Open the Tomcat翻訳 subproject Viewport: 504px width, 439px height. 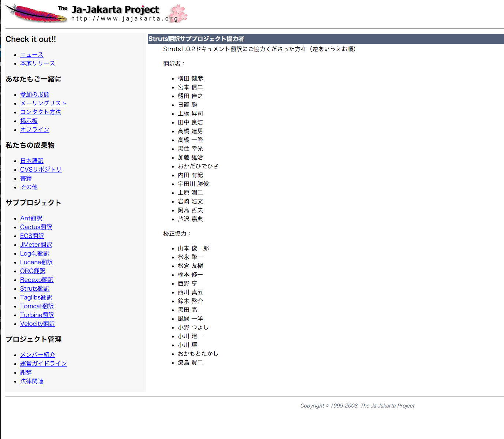37,306
